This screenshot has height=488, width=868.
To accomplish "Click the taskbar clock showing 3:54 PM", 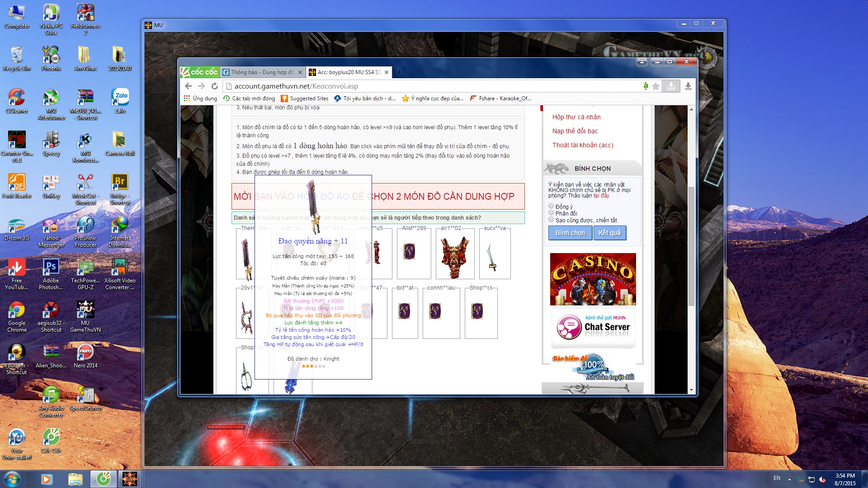I will 845,479.
